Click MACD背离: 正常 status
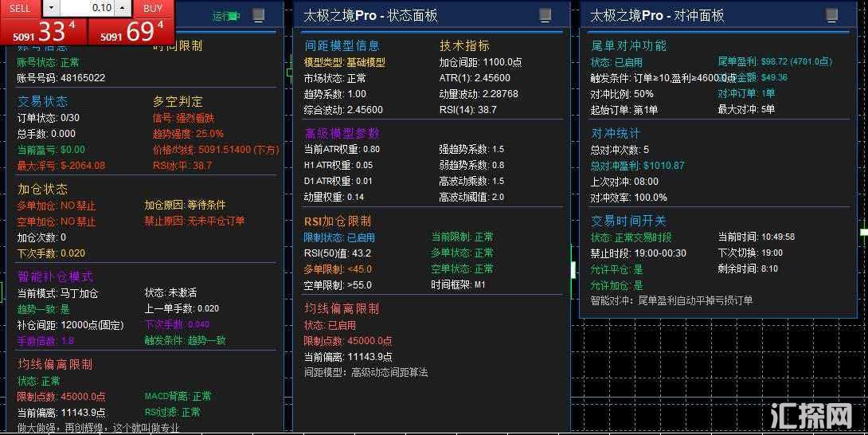868x435 pixels. pyautogui.click(x=178, y=396)
